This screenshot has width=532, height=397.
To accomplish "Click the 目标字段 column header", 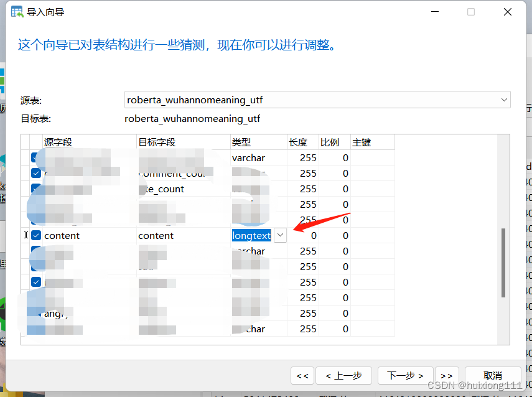I will (x=157, y=142).
